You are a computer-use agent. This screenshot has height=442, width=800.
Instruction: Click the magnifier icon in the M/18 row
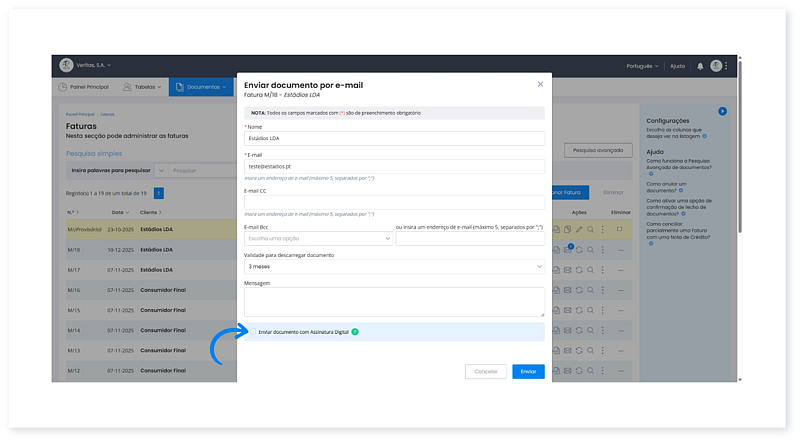point(590,250)
